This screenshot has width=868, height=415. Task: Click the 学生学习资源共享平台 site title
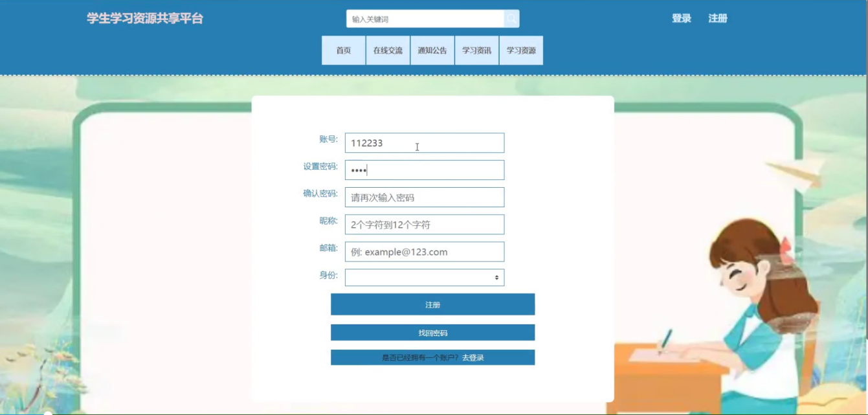[145, 18]
